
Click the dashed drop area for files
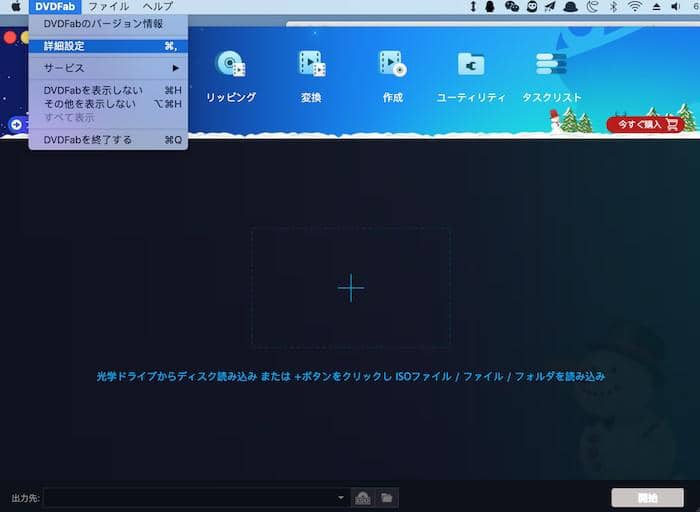351,288
